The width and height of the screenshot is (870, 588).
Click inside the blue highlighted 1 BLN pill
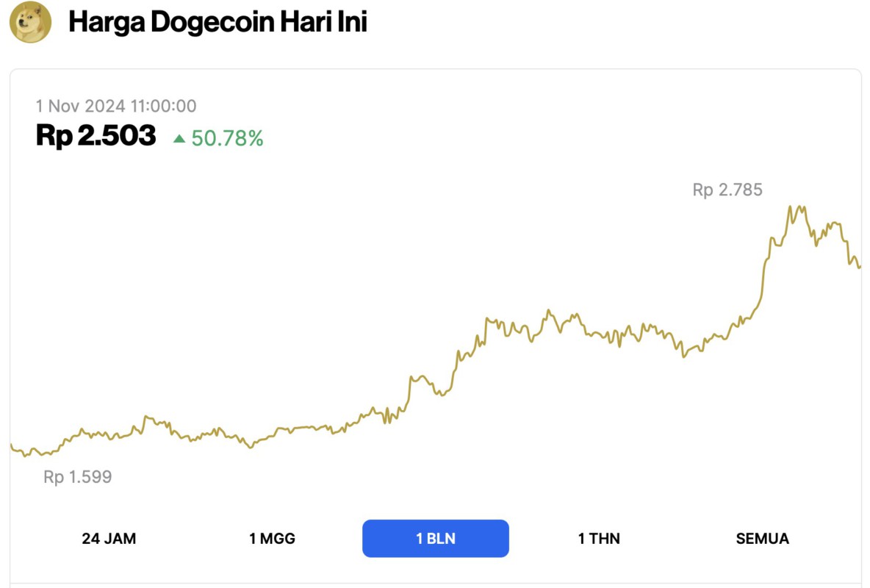click(x=435, y=538)
